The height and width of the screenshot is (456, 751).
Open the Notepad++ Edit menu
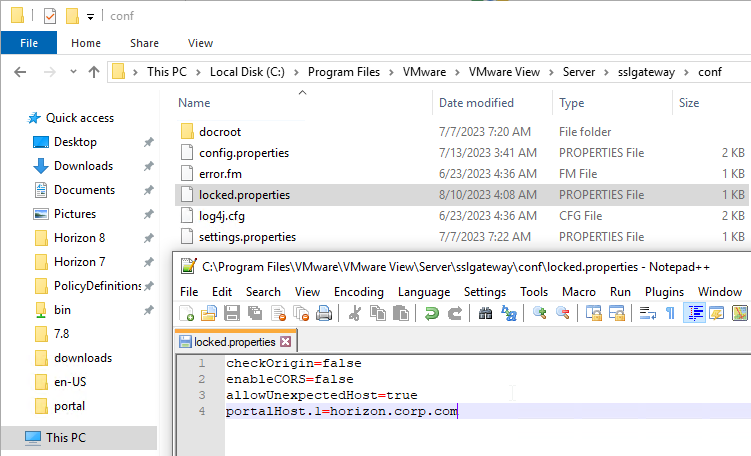coord(222,292)
